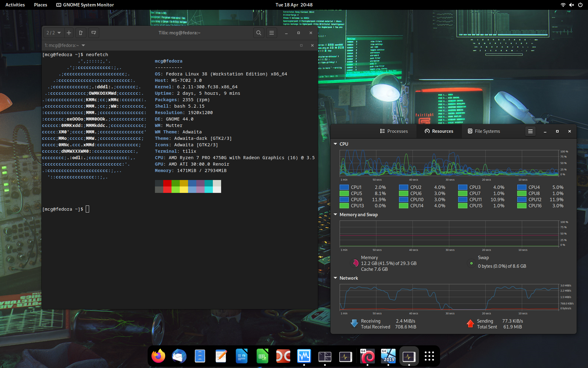Collapse the Network section
The width and height of the screenshot is (588, 368).
(x=335, y=278)
